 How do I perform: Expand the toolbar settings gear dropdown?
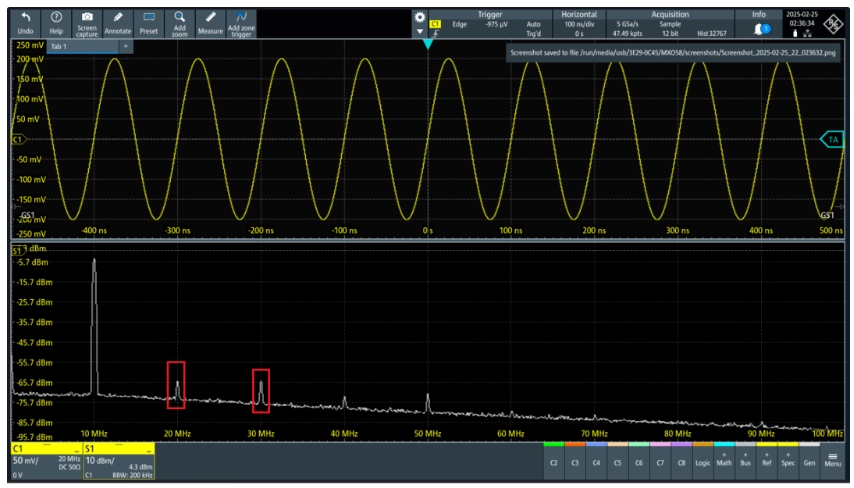pyautogui.click(x=420, y=24)
